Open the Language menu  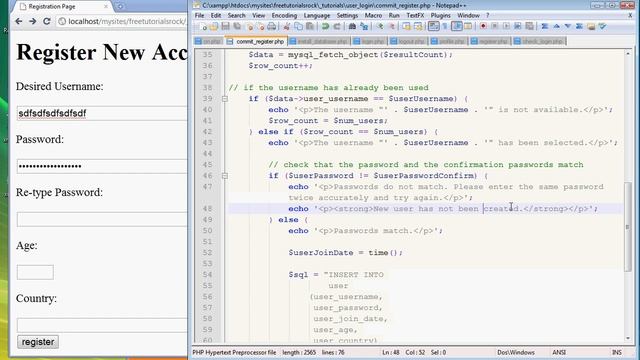(317, 16)
